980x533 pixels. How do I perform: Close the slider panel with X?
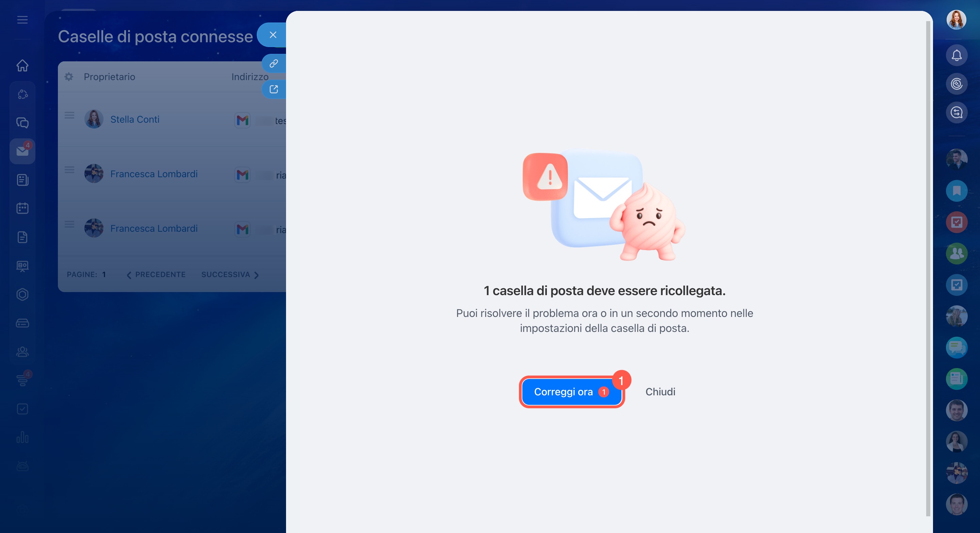[x=273, y=35]
